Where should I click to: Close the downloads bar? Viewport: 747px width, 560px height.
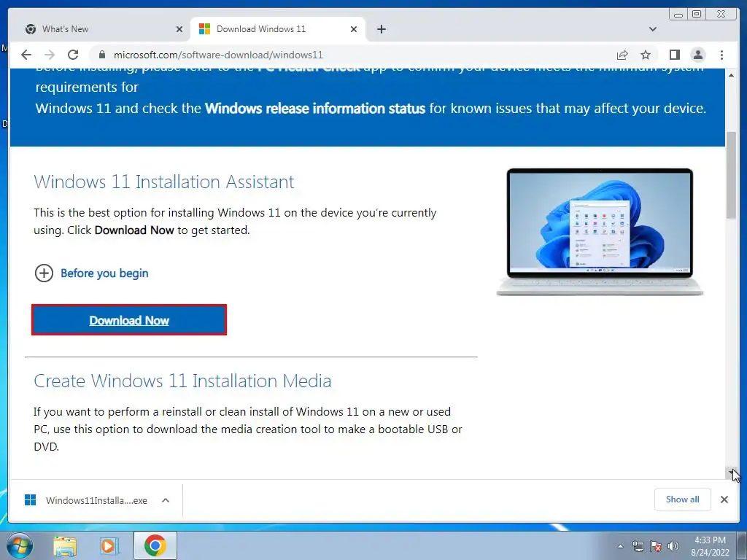point(724,499)
